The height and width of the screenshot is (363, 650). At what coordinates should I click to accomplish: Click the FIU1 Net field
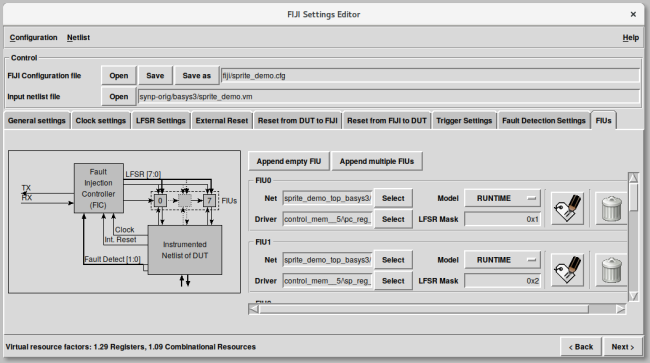point(327,260)
